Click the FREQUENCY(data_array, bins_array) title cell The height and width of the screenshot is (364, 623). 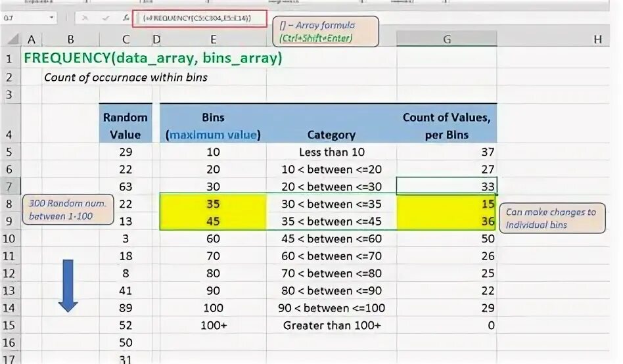click(153, 58)
